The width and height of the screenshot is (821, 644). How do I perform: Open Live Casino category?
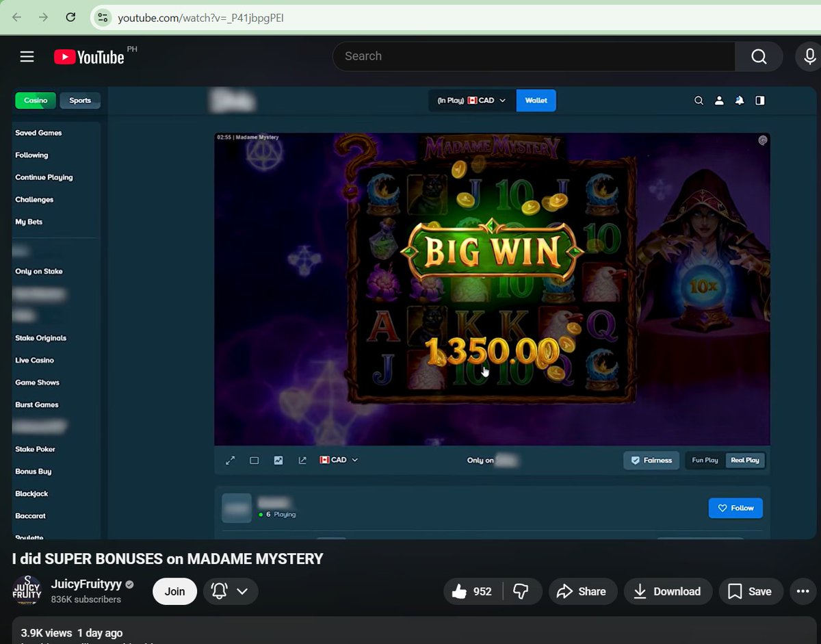coord(34,360)
